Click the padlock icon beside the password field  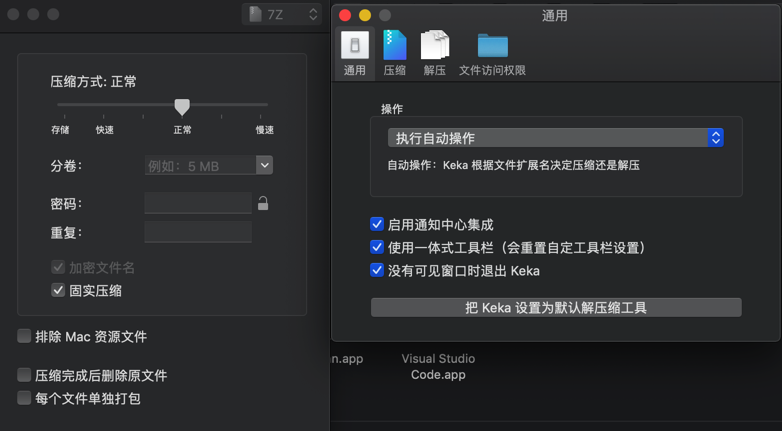point(263,203)
